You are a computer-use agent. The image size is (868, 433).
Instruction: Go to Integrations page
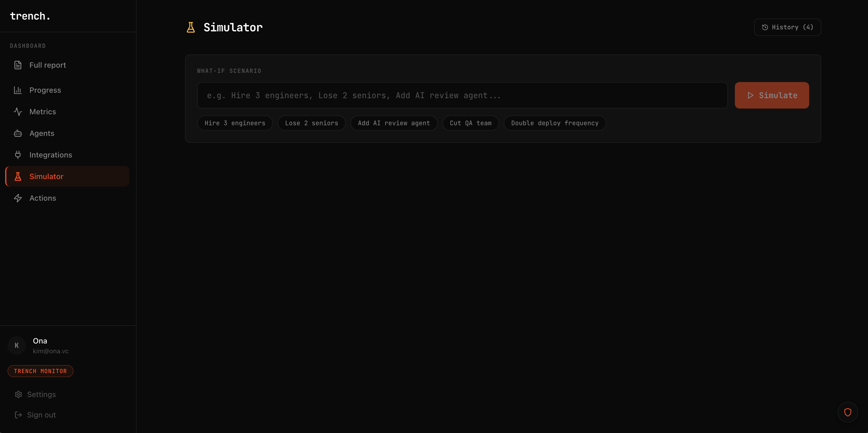50,155
